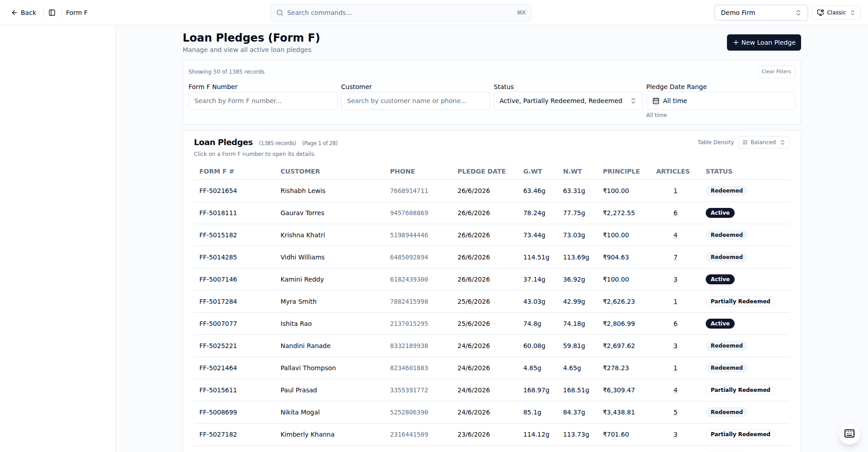
Task: Click the Page 1 of 28 label
Action: [x=320, y=143]
